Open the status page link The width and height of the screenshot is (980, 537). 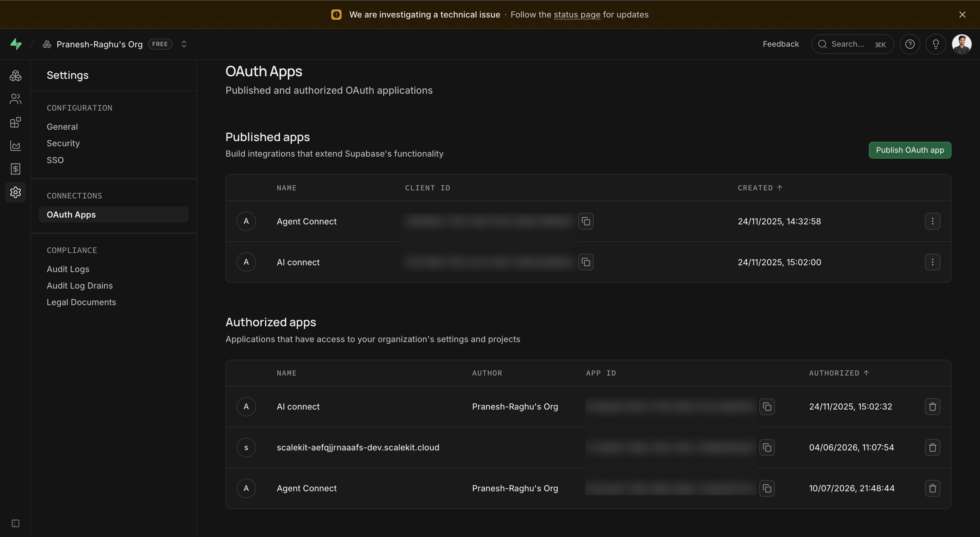click(577, 15)
